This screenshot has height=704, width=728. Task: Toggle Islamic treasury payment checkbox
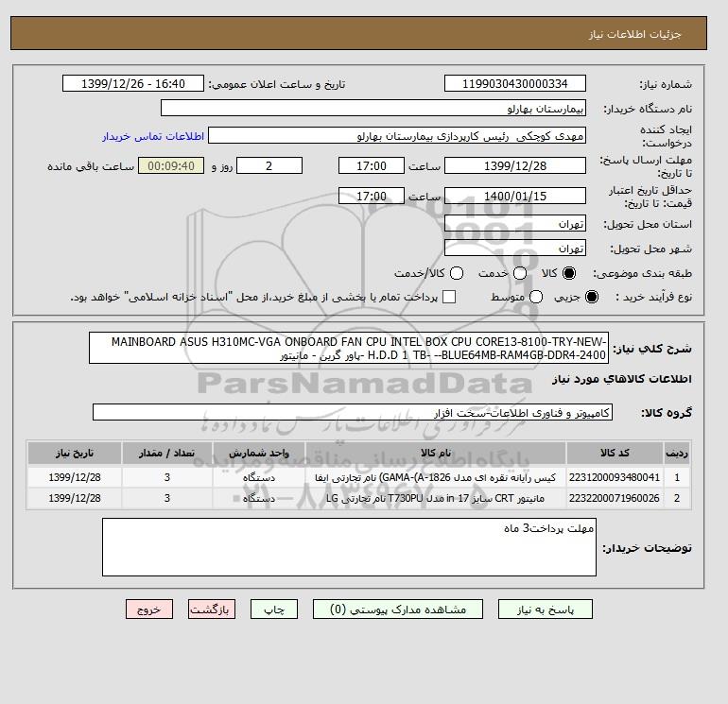(x=449, y=297)
